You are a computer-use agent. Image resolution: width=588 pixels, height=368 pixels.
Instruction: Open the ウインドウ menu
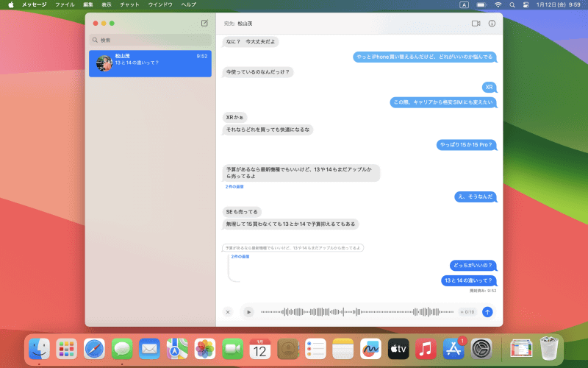pyautogui.click(x=160, y=4)
